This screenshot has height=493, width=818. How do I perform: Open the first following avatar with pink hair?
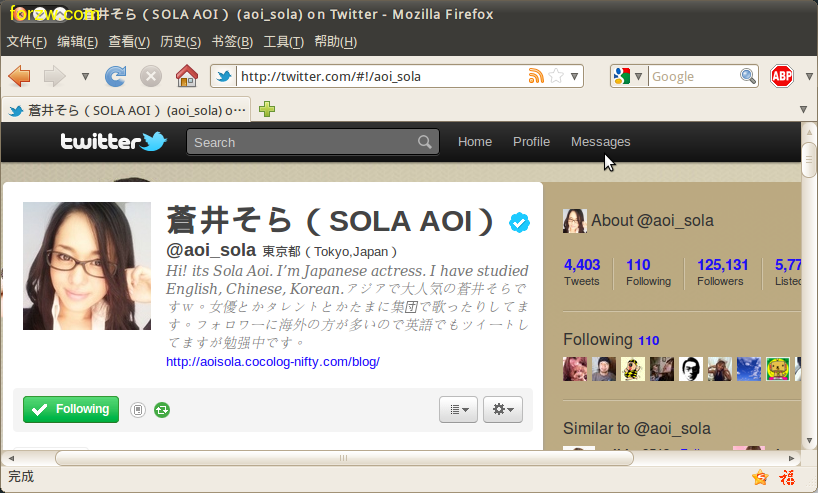pyautogui.click(x=575, y=369)
